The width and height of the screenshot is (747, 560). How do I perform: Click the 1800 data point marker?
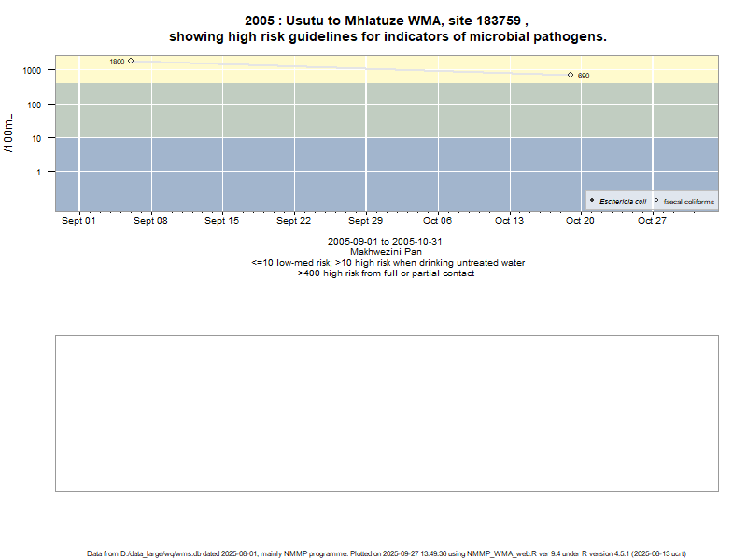(x=131, y=61)
